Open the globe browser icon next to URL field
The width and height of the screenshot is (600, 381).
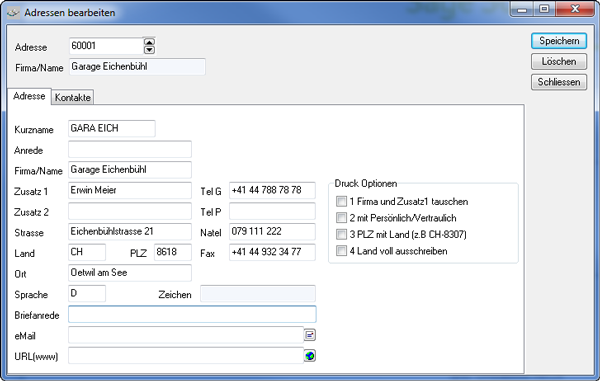click(x=310, y=356)
